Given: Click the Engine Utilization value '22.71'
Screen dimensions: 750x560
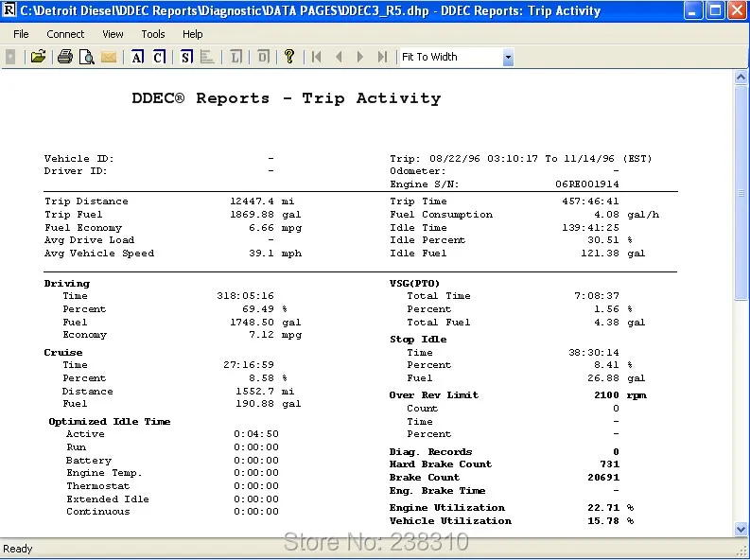Looking at the screenshot, I should point(603,507).
